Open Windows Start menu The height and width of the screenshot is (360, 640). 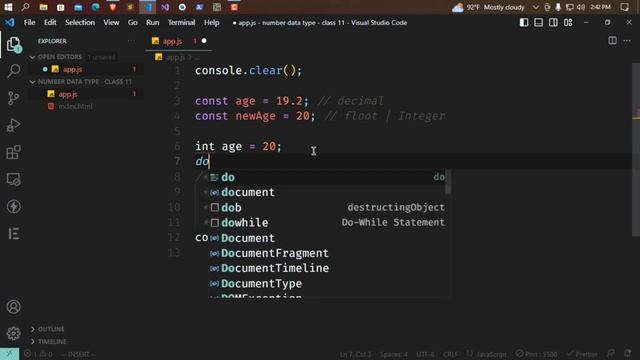click(x=8, y=7)
